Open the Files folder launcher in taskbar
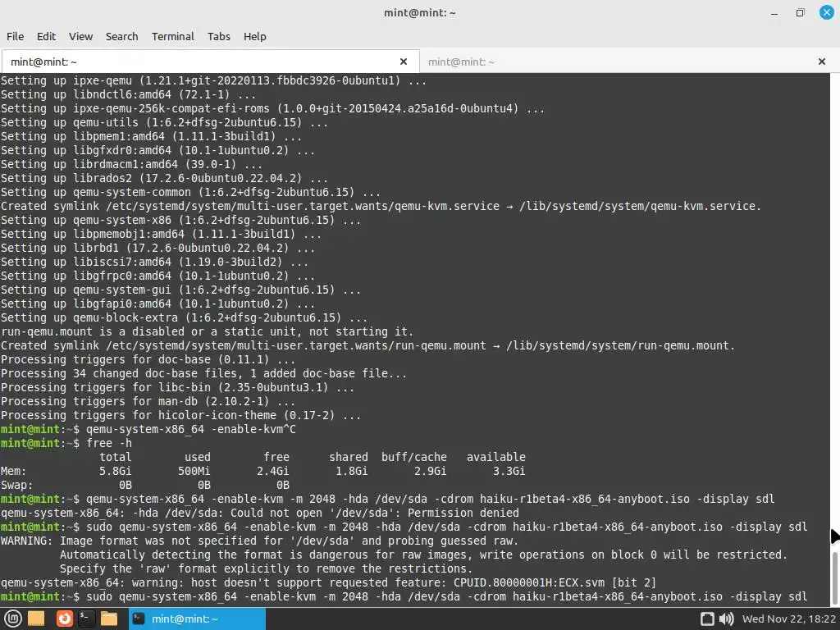Viewport: 840px width, 630px height. (x=109, y=619)
